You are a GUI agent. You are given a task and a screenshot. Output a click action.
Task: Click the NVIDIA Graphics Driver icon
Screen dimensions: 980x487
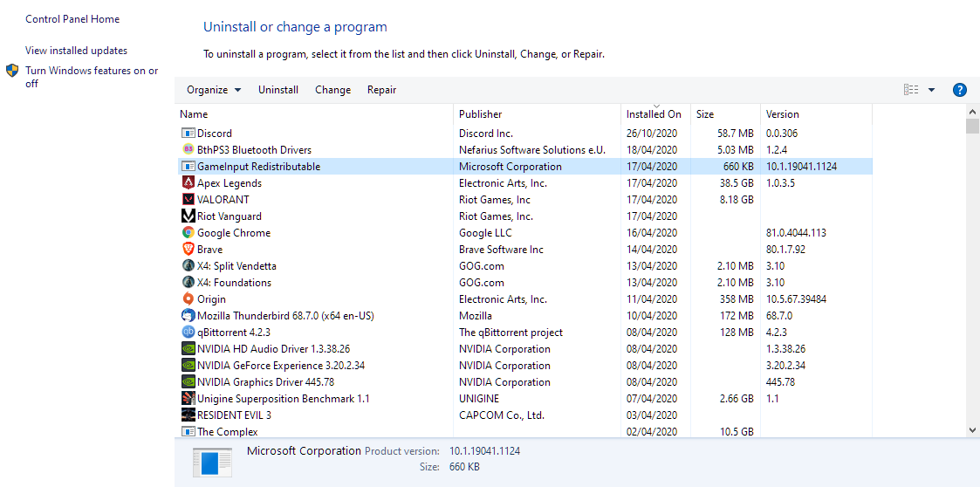pos(188,382)
